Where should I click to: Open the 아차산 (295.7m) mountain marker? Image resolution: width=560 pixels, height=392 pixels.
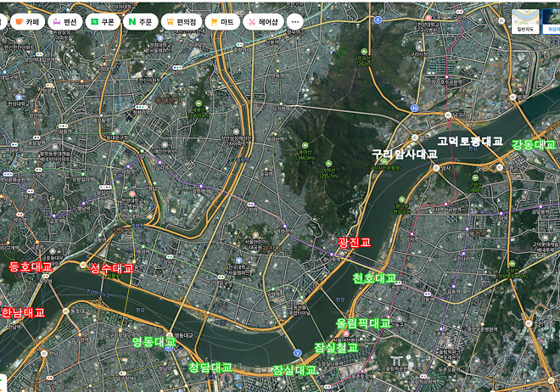pos(328,164)
